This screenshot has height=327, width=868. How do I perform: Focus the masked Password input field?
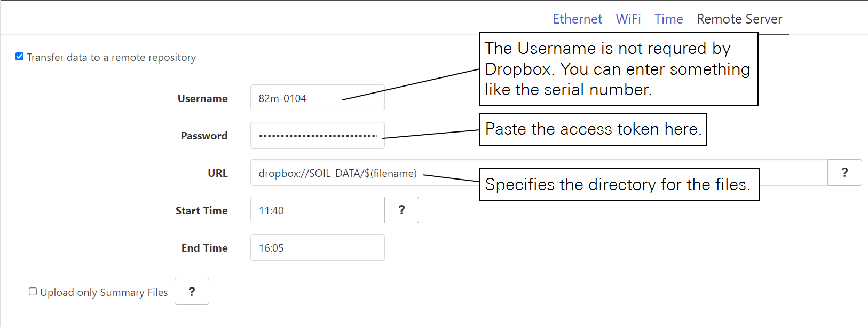317,136
